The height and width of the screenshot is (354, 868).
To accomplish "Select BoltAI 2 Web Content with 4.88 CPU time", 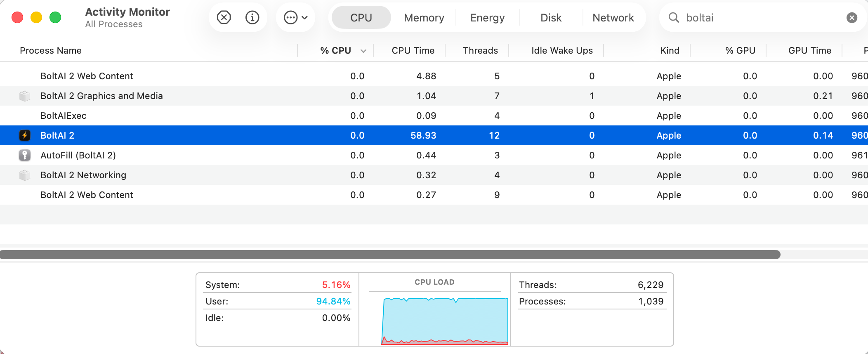I will pos(434,76).
